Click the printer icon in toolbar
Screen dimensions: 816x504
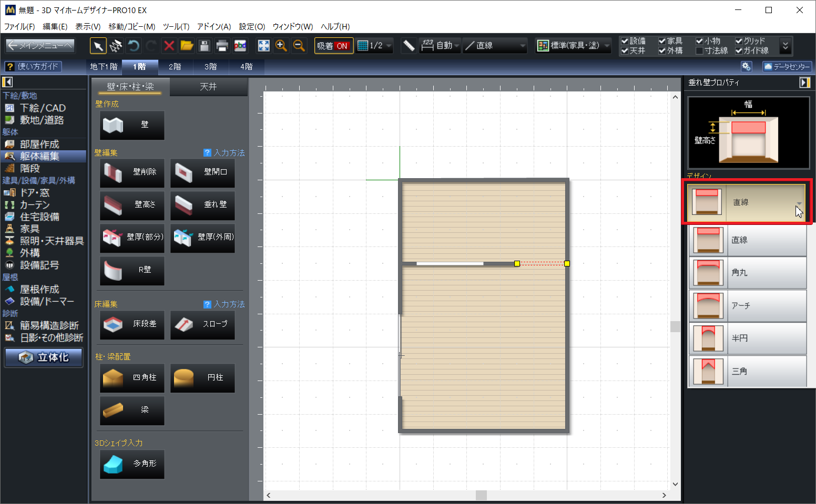coord(222,46)
